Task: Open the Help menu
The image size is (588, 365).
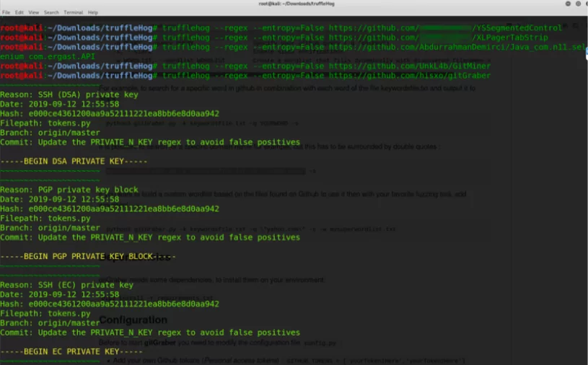Action: point(92,12)
